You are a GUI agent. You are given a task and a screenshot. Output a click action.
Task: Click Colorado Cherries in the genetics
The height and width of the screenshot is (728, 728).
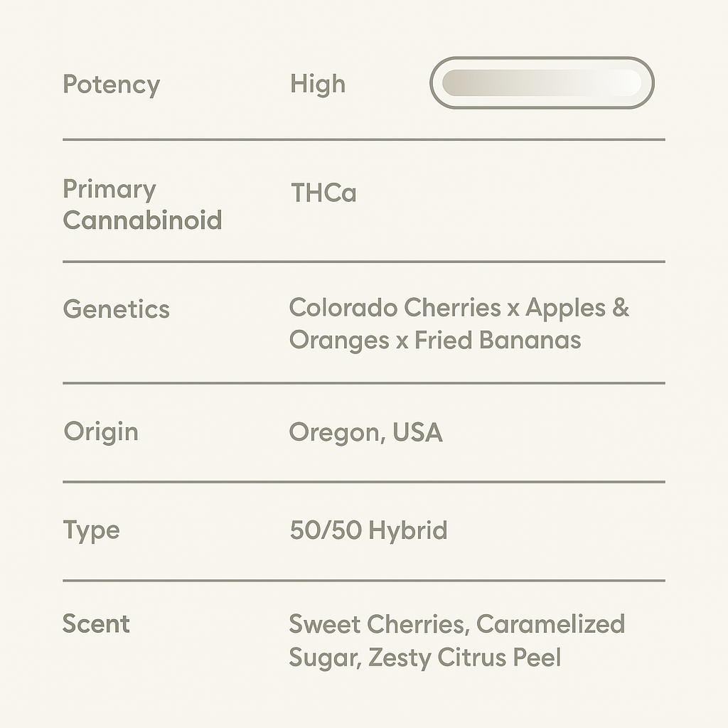[x=395, y=308]
